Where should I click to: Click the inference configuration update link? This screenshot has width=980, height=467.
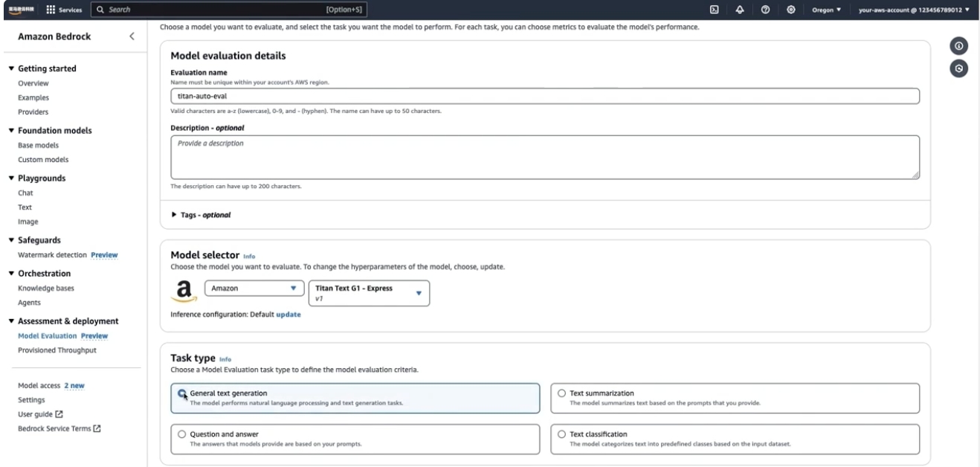[288, 315]
